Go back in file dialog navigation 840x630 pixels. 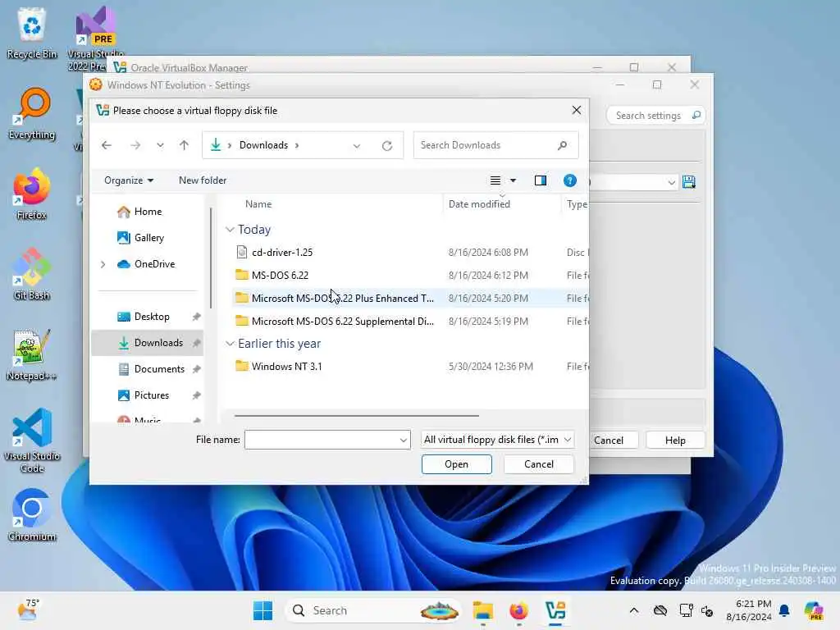[x=107, y=145]
